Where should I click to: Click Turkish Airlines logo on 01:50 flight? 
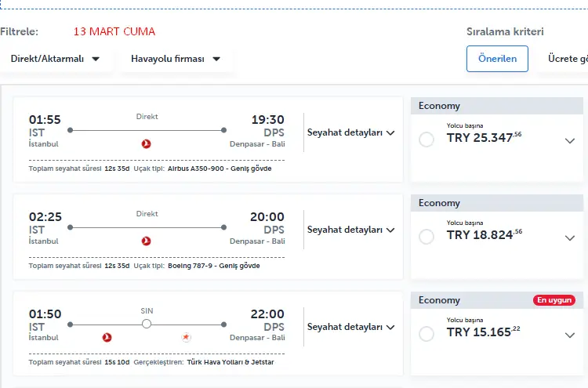[108, 338]
